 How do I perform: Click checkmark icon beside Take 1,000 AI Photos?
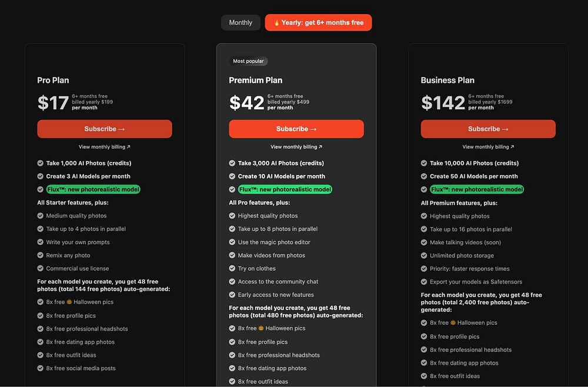[x=41, y=163]
